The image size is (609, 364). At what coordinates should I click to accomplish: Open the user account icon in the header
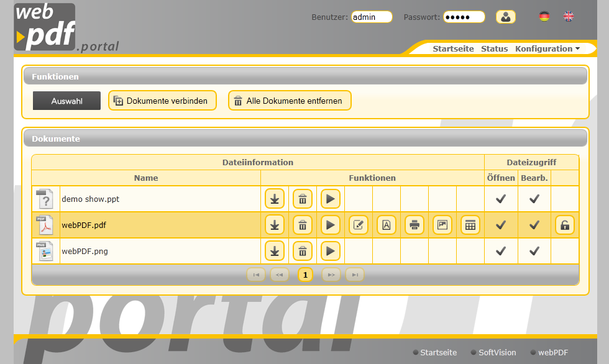point(505,17)
